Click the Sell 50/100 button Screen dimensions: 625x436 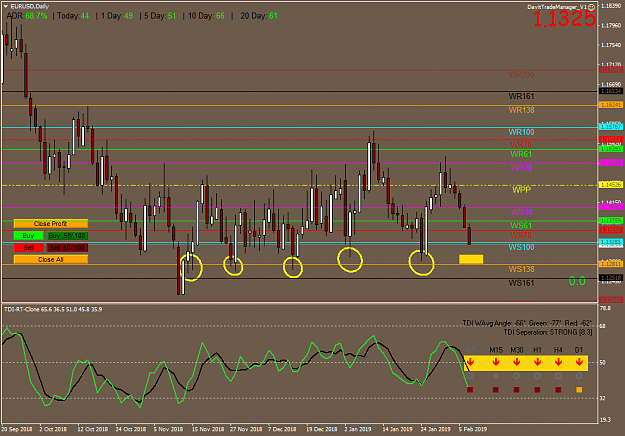[67, 247]
